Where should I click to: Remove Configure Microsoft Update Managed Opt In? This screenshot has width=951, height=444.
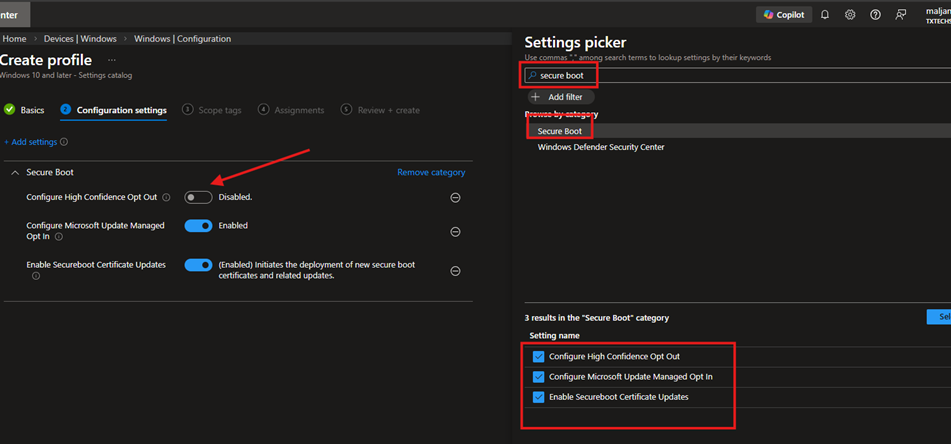[x=455, y=232]
